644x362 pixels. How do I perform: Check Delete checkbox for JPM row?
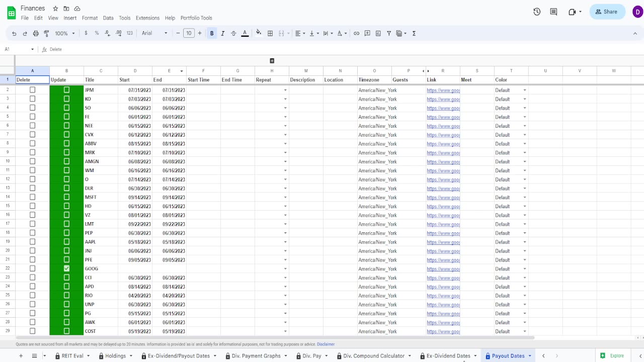point(33,90)
